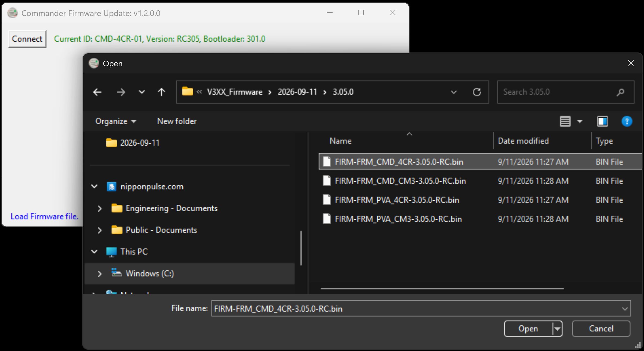Go back with the left arrow
644x351 pixels.
pos(97,92)
